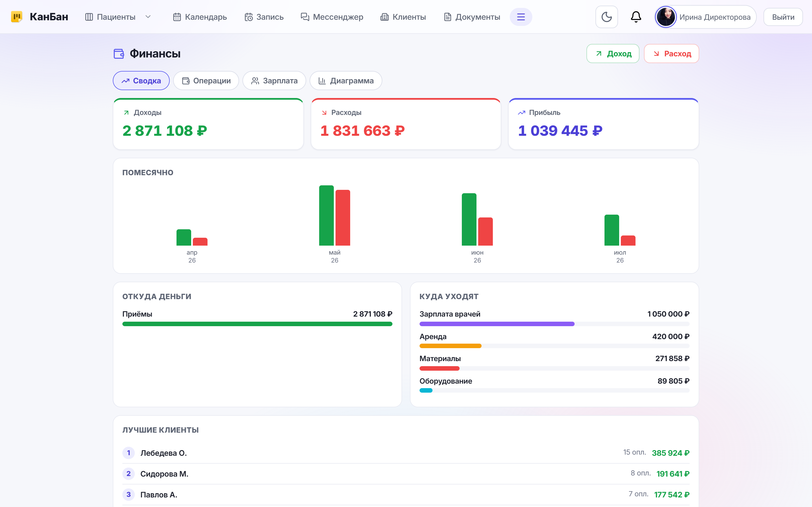812x507 pixels.
Task: Add expense with the Расход button
Action: [671, 54]
